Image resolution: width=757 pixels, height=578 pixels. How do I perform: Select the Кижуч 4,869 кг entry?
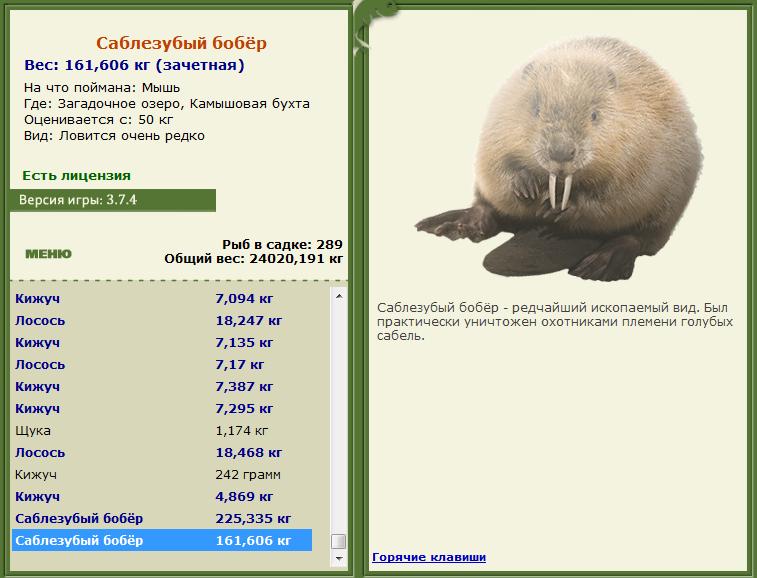pos(162,496)
